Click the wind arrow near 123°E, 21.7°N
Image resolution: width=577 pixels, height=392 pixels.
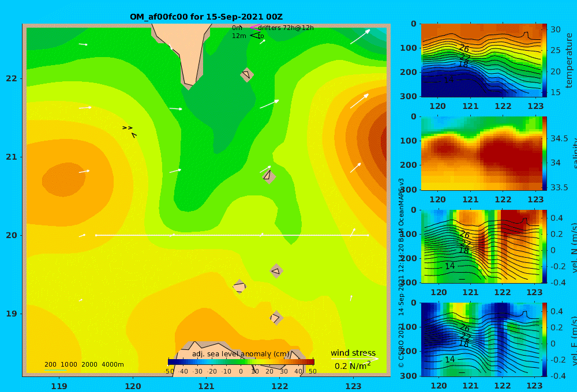click(359, 101)
